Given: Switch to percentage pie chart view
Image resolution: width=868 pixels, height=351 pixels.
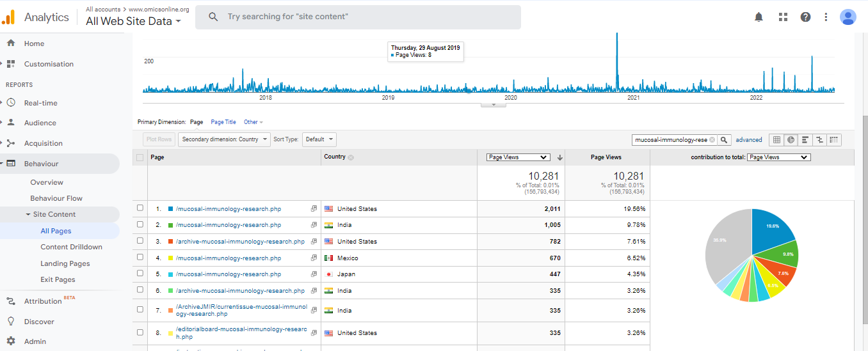Looking at the screenshot, I should pyautogui.click(x=791, y=139).
